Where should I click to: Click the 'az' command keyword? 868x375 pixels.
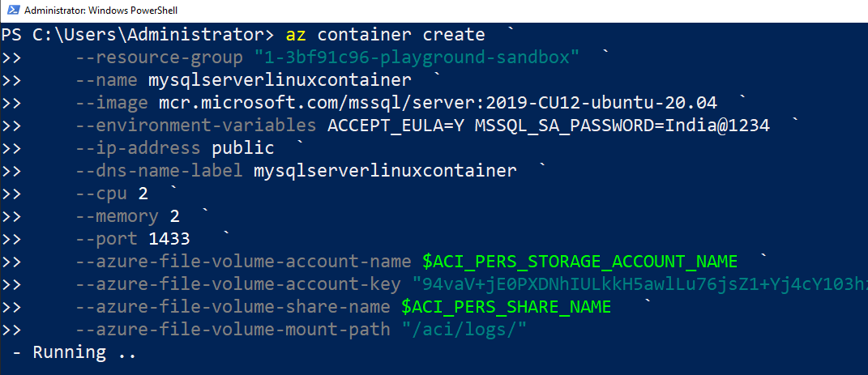(x=296, y=35)
